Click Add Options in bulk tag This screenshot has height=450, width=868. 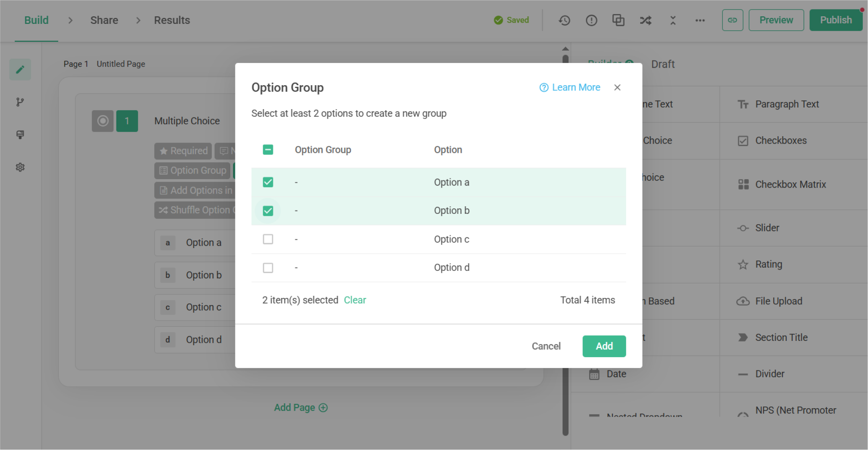click(195, 190)
